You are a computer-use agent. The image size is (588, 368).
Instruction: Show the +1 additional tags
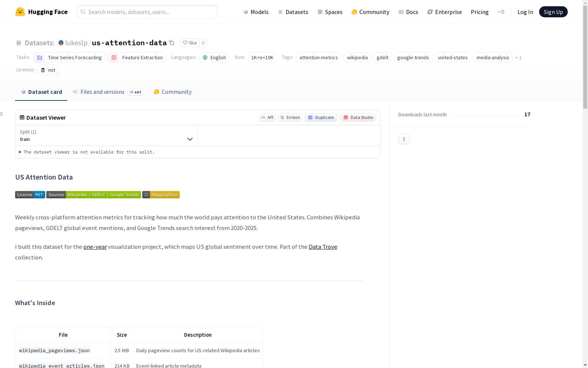(x=519, y=57)
